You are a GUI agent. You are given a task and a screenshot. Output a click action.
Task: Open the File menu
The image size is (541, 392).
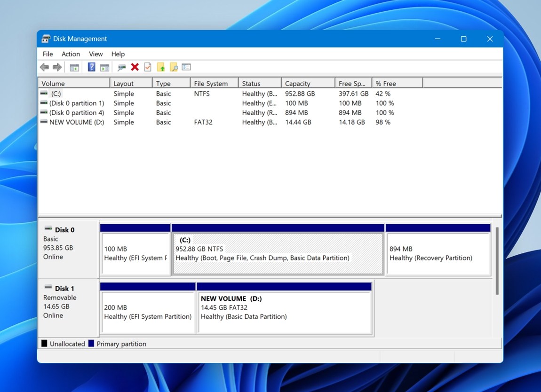48,54
